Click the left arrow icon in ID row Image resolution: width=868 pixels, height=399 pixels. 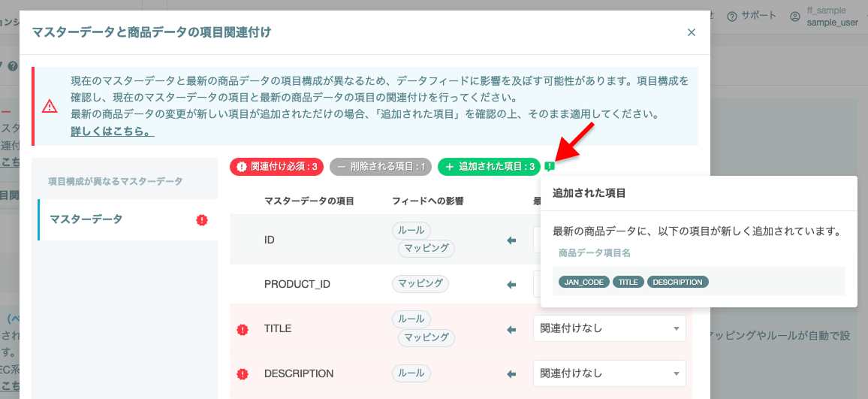point(511,240)
